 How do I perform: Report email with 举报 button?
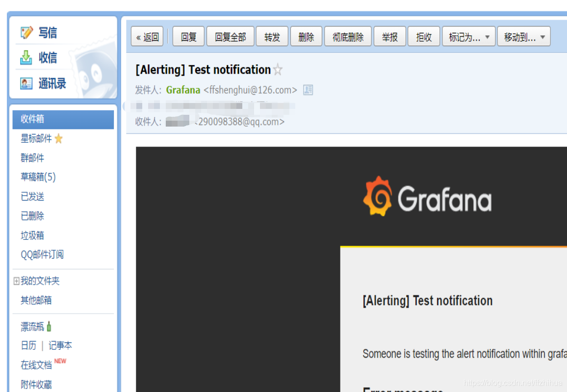(390, 36)
